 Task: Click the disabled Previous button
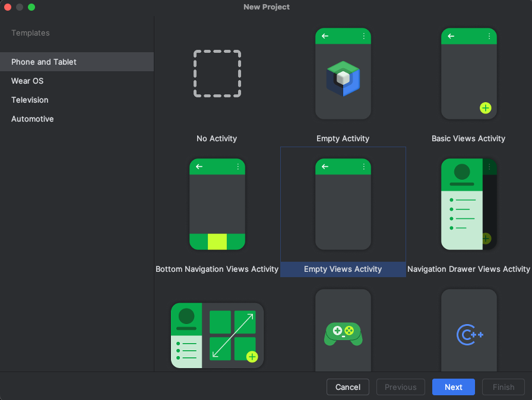click(x=401, y=387)
